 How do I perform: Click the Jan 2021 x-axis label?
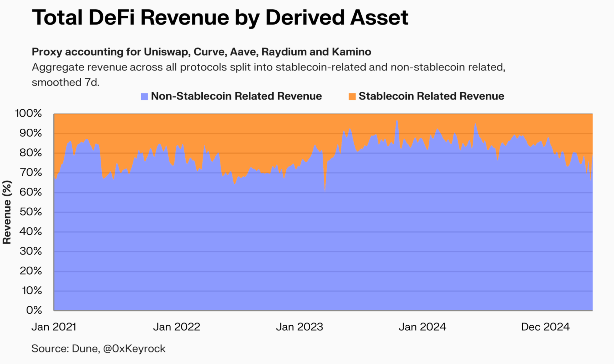coord(54,327)
